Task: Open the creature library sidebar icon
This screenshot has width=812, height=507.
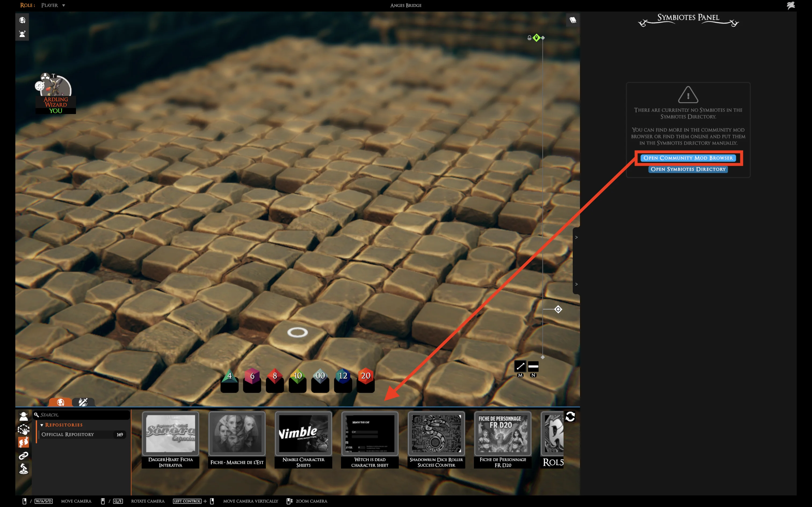Action: tap(23, 416)
